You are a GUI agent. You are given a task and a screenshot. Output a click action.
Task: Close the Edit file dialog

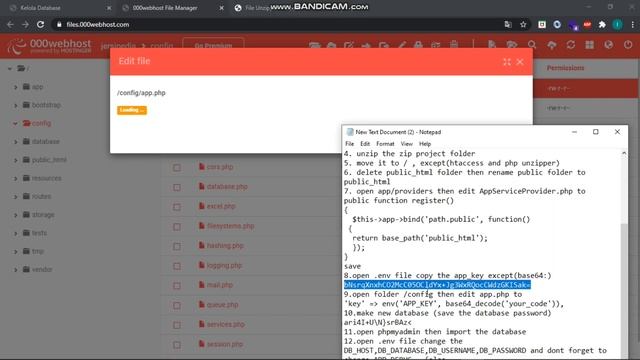520,62
